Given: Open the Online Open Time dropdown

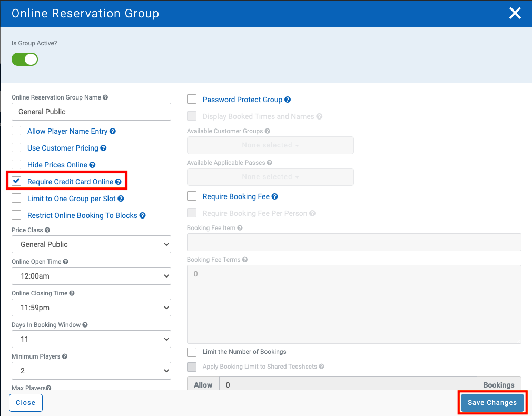Looking at the screenshot, I should tap(91, 276).
